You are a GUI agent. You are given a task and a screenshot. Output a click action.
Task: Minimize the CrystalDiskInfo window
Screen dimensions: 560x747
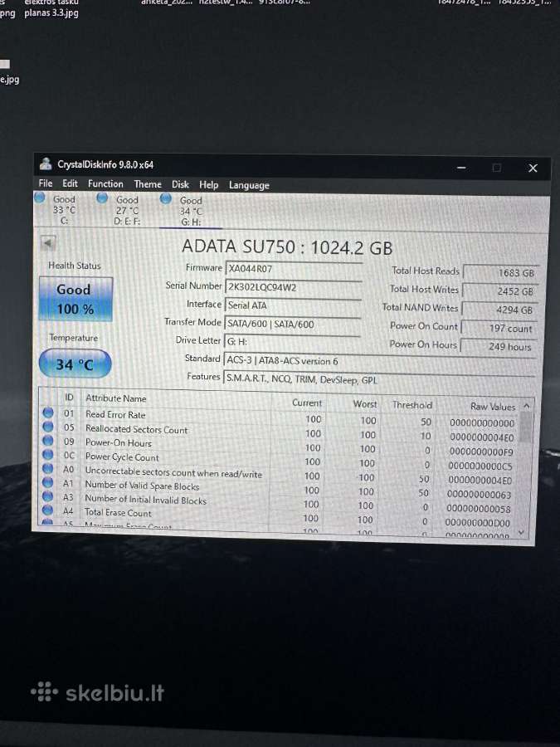point(461,167)
